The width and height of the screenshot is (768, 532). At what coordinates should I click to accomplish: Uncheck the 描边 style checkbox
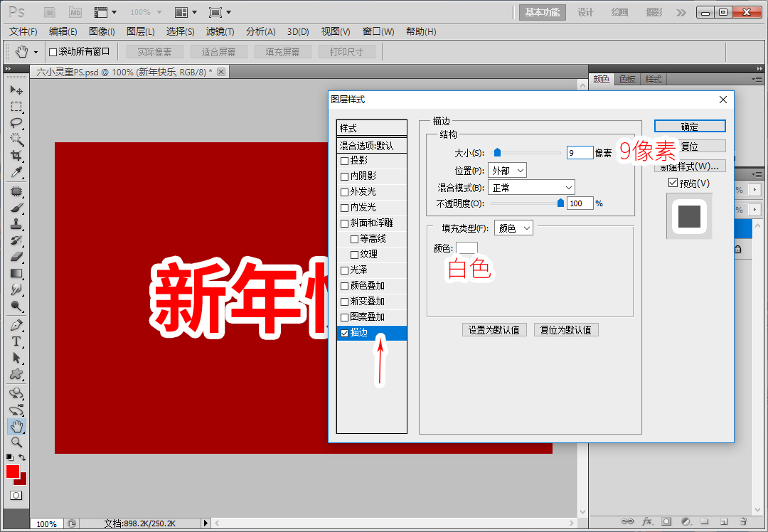(x=344, y=333)
